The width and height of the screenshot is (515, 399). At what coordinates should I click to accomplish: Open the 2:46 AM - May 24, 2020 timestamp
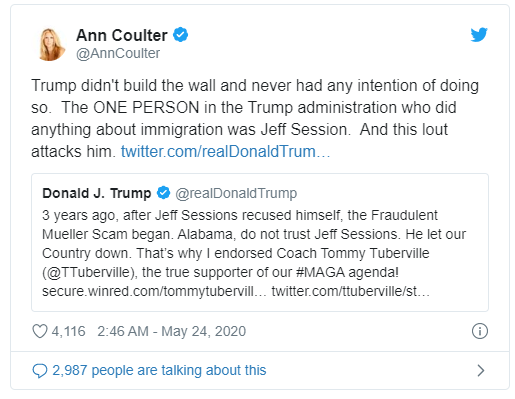tap(171, 331)
